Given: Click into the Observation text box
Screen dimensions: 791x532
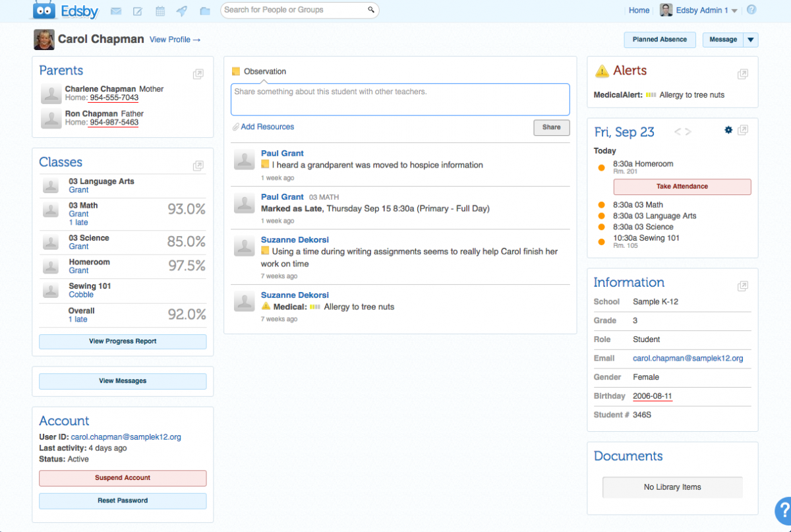Looking at the screenshot, I should [x=400, y=100].
